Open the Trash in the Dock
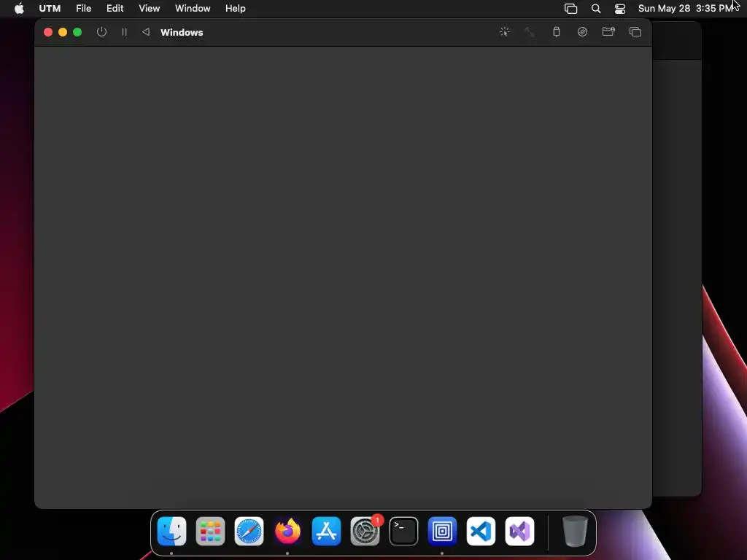The height and width of the screenshot is (560, 747). click(x=575, y=531)
